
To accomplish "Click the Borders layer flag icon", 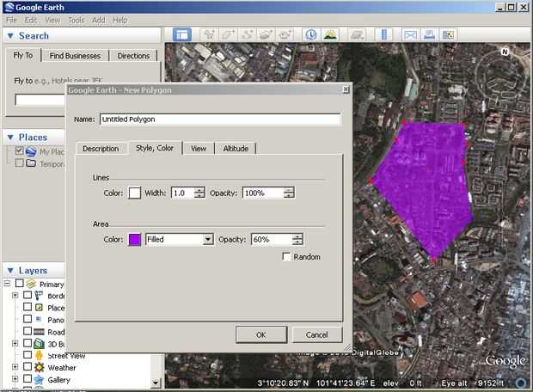I will point(39,295).
